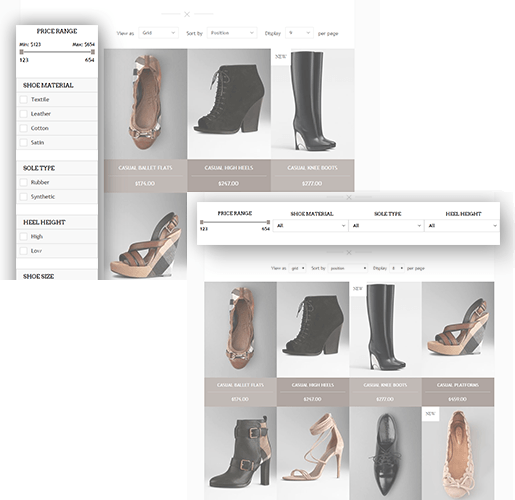Click the wedge platform photo in lower grid
This screenshot has height=500, width=515.
(458, 330)
